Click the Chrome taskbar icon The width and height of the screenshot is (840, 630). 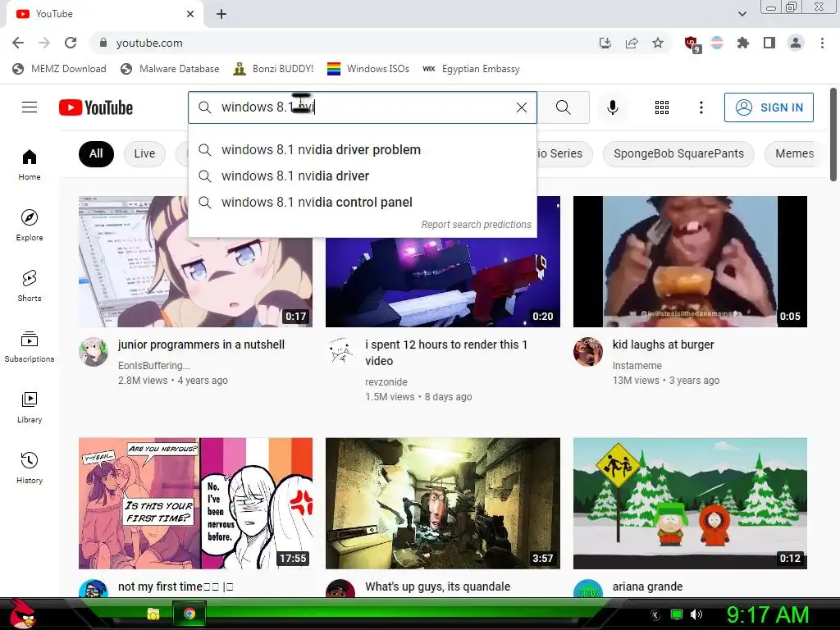(189, 614)
